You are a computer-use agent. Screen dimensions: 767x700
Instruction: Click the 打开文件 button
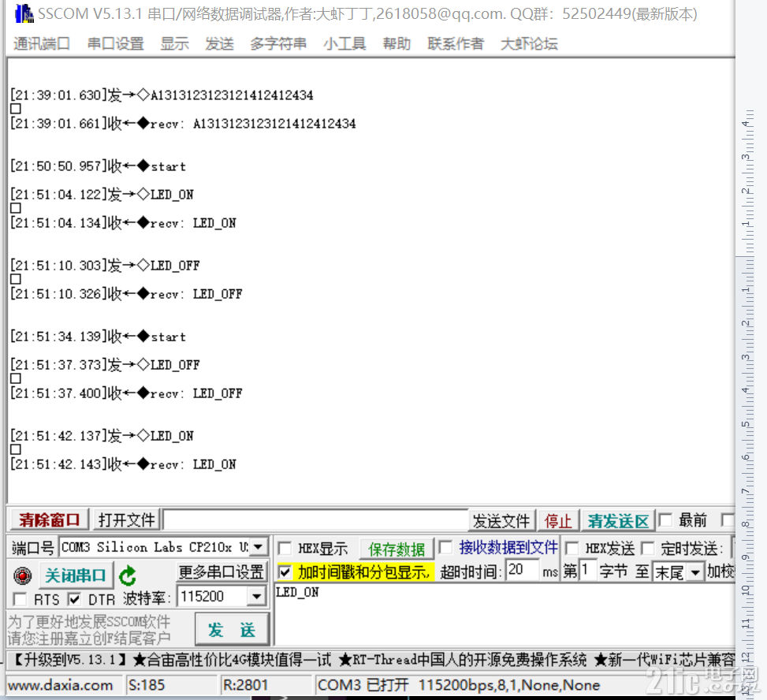pyautogui.click(x=126, y=519)
